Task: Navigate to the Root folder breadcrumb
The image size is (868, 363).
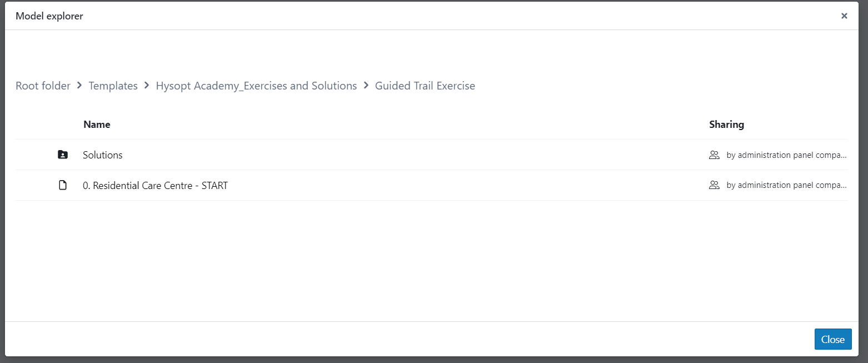Action: (43, 86)
